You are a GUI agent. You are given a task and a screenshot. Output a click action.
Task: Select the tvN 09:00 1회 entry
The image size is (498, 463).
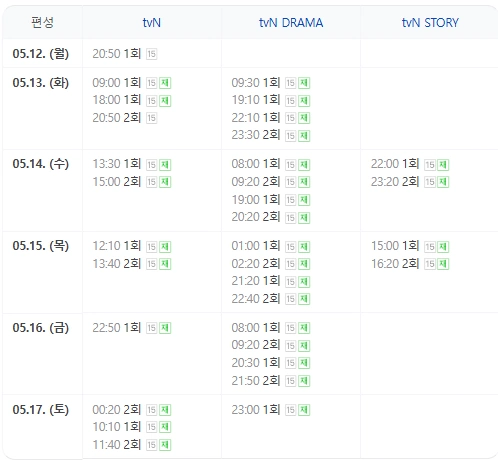point(132,83)
